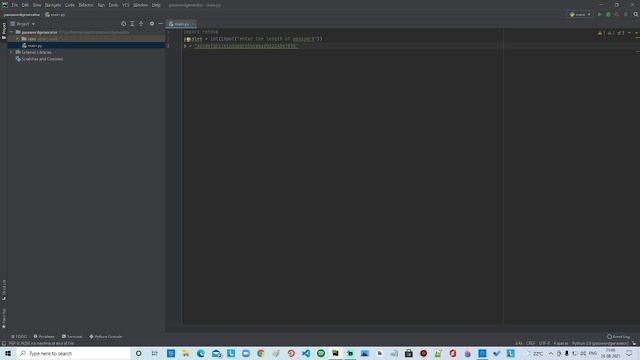This screenshot has width=640, height=360.
Task: Open the Navigate menu
Action: [x=53, y=5]
